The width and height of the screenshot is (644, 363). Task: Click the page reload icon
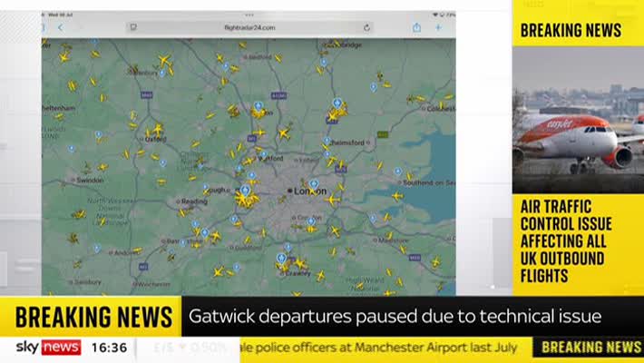[366, 27]
